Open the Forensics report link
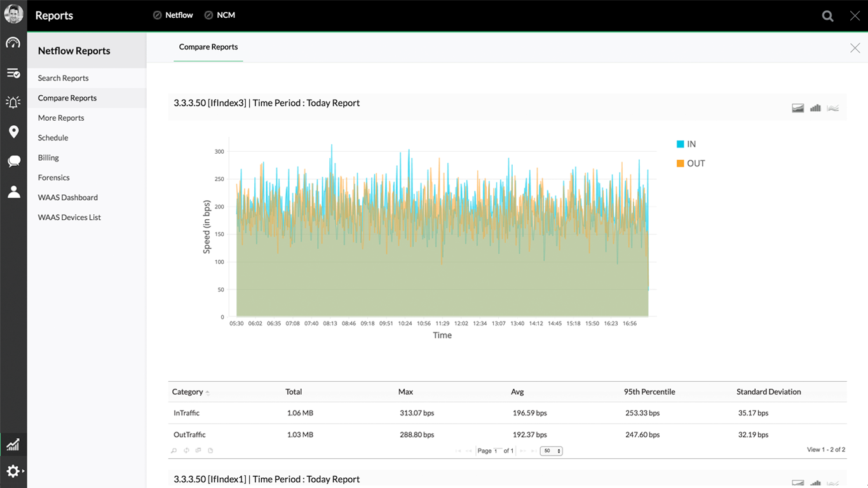Screen dimensions: 868x488 53,178
